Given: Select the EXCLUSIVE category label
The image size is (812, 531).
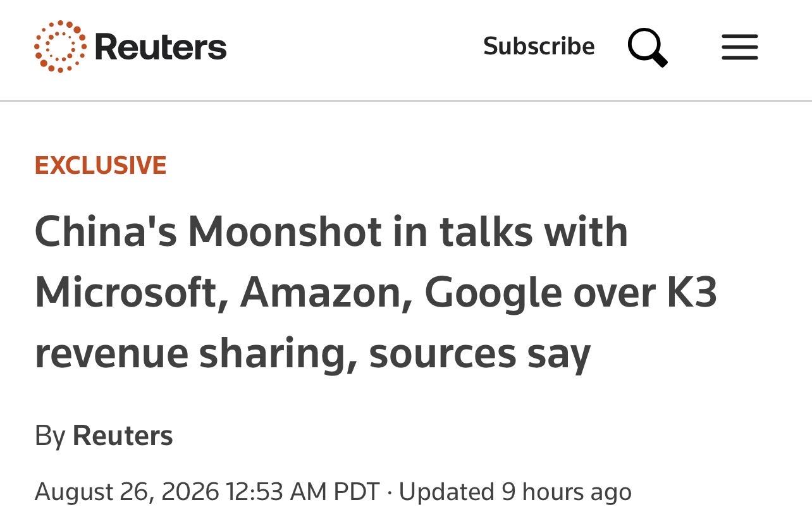Looking at the screenshot, I should click(101, 166).
